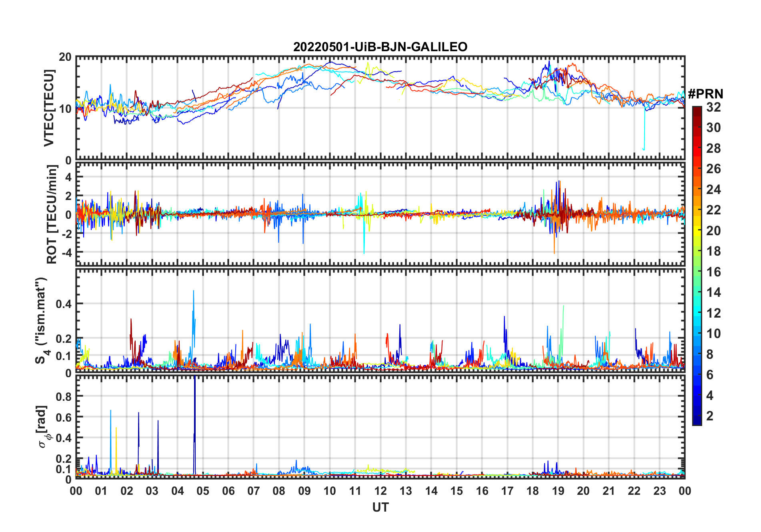Click the colorbar tick label 28
Screen dimensions: 761x532
pos(713,148)
